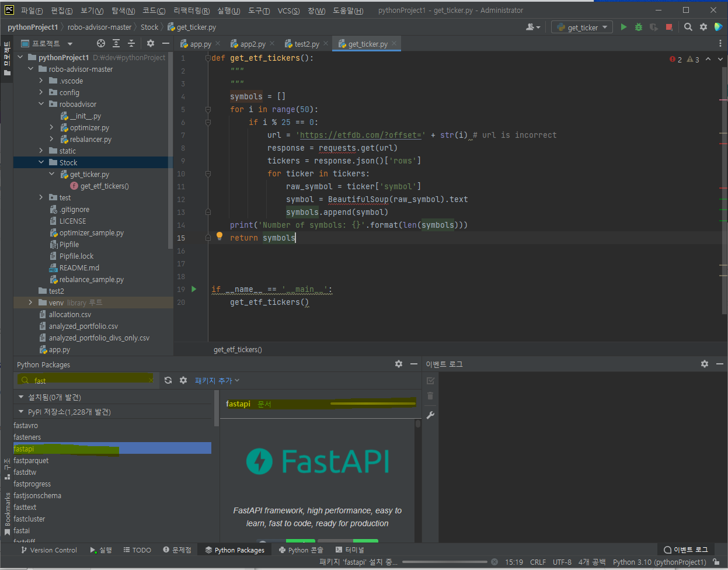Open package manager settings gear beside reload
This screenshot has height=570, width=728.
(183, 380)
